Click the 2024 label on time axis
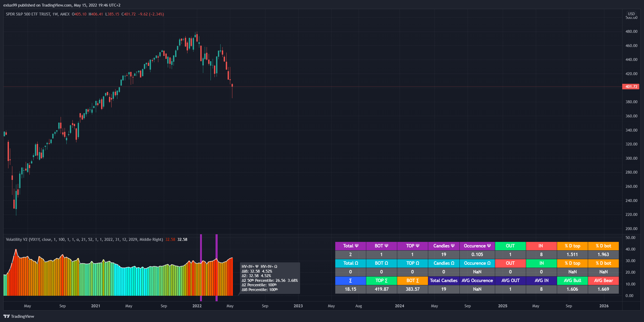 pyautogui.click(x=400, y=306)
